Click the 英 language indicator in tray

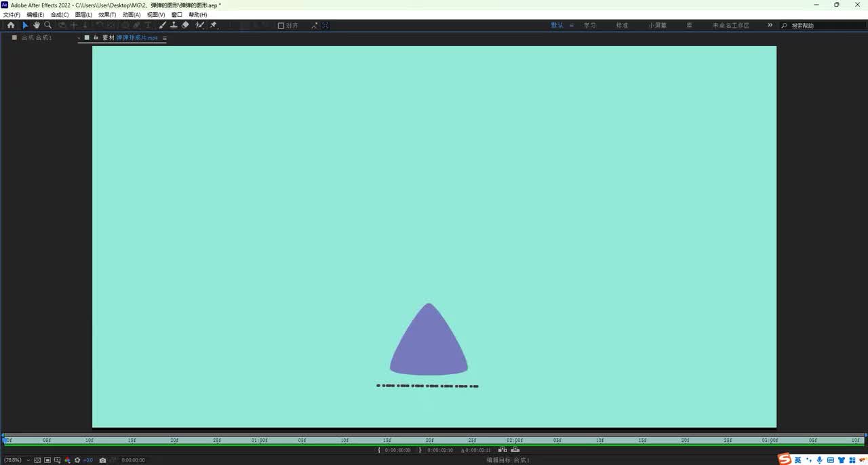(x=797, y=460)
